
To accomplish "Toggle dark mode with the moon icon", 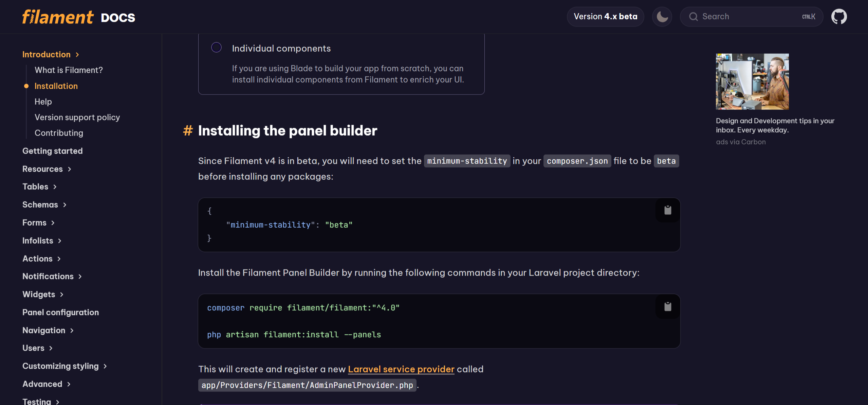I will coord(662,17).
